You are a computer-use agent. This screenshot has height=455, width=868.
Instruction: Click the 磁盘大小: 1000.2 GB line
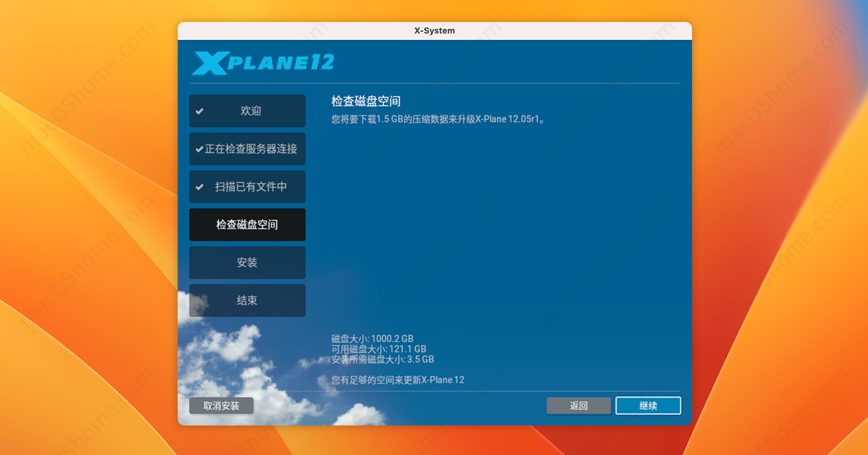372,339
